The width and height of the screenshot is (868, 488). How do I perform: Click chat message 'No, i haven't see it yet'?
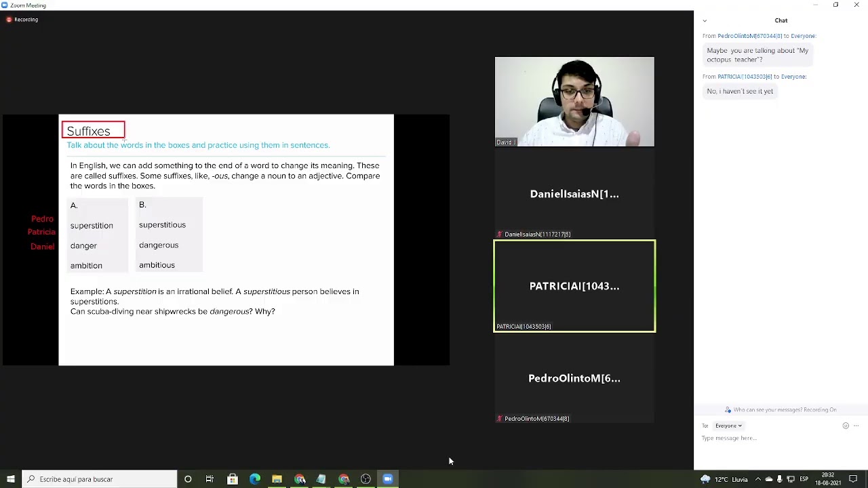pos(740,91)
